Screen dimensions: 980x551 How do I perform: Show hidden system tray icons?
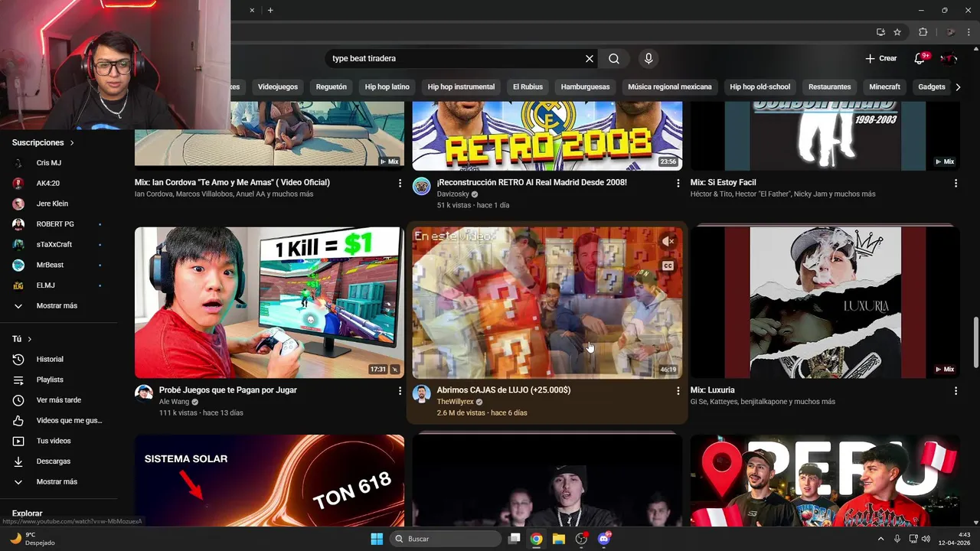pyautogui.click(x=880, y=539)
